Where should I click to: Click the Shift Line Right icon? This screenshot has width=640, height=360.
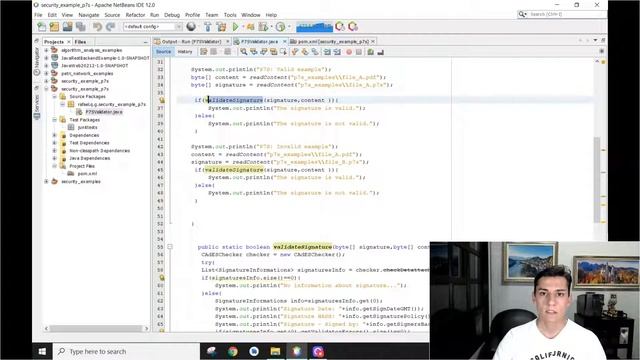click(x=337, y=52)
